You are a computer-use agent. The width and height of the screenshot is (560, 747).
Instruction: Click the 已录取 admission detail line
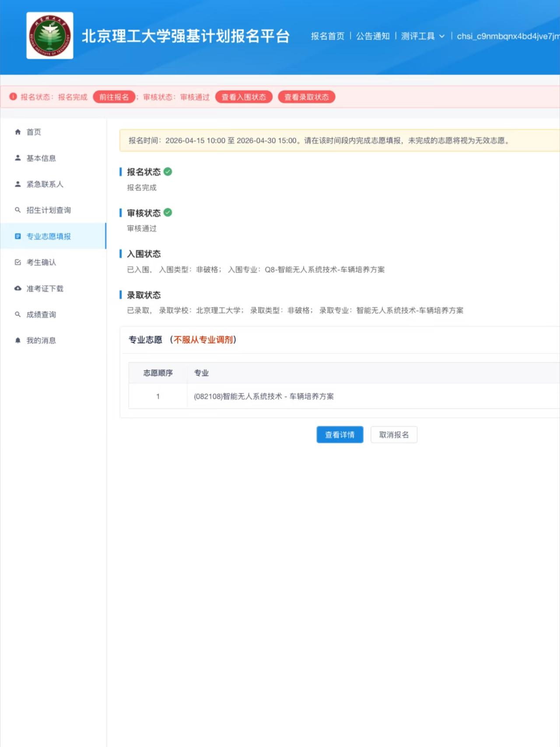point(295,310)
